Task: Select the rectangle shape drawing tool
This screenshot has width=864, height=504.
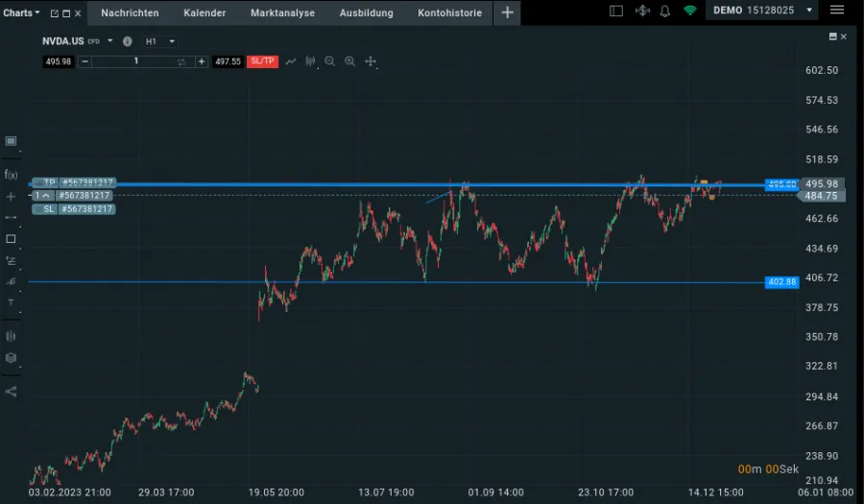Action: pos(11,238)
